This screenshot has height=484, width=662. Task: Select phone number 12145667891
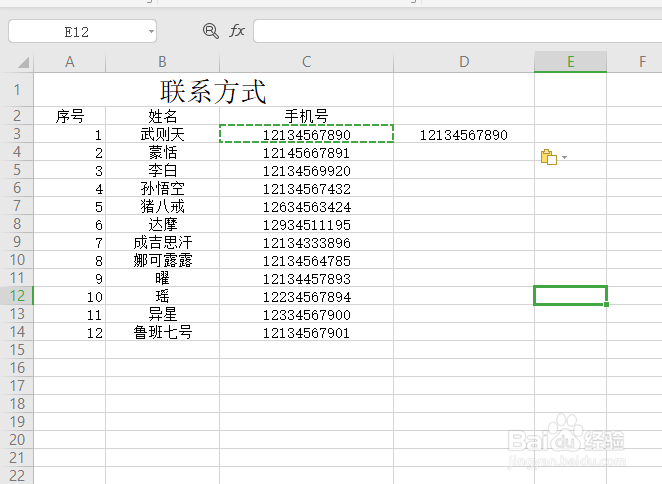pos(307,152)
